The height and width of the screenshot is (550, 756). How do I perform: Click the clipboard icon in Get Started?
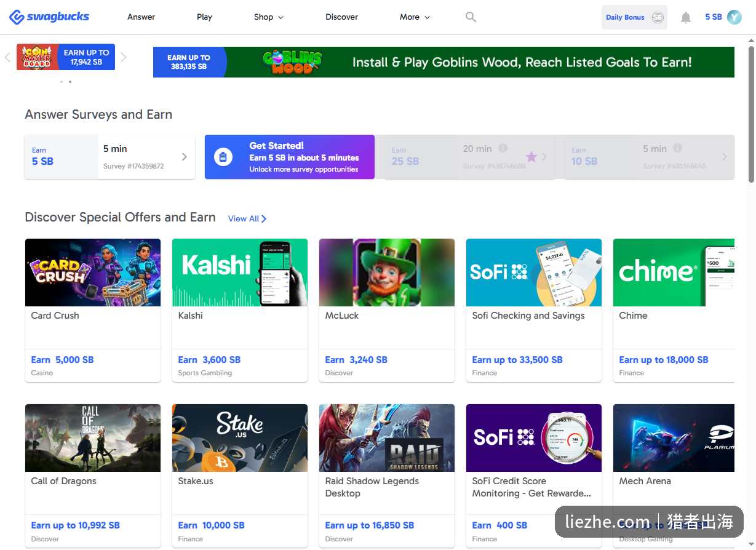[223, 157]
